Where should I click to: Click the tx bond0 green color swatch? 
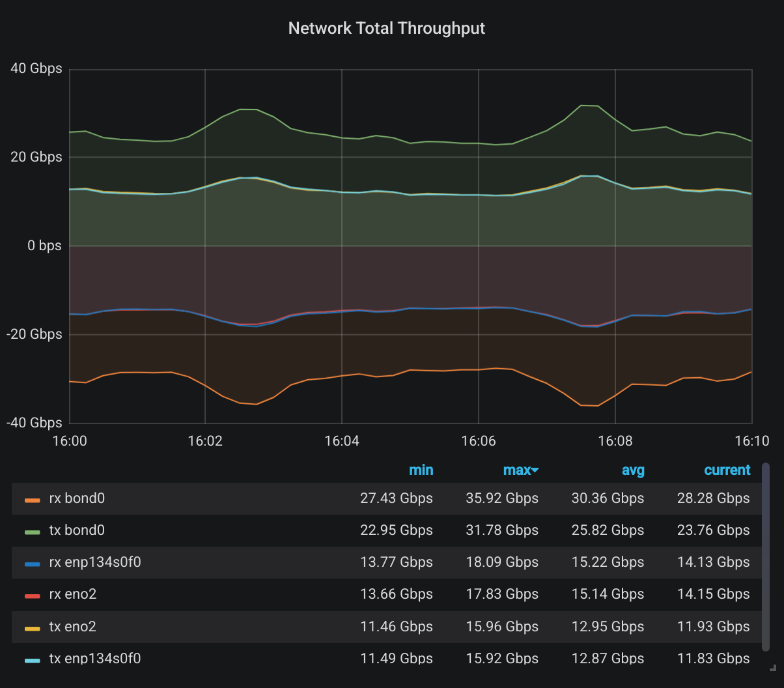click(x=33, y=532)
